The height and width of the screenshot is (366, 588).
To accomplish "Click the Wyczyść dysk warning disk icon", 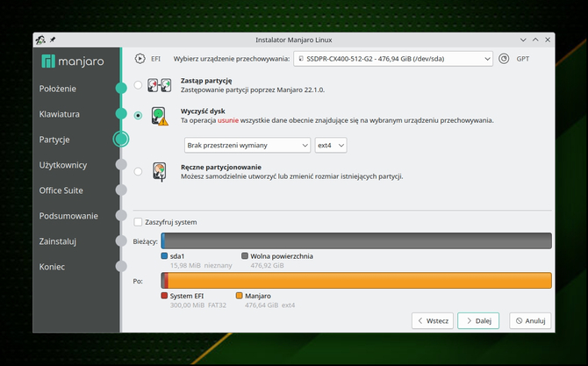I will (x=160, y=116).
